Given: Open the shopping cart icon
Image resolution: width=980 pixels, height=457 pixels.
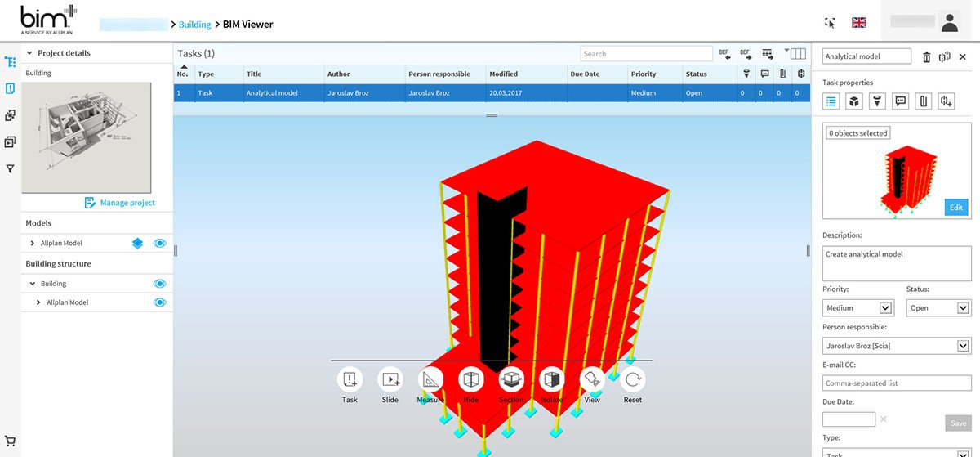Looking at the screenshot, I should (11, 442).
